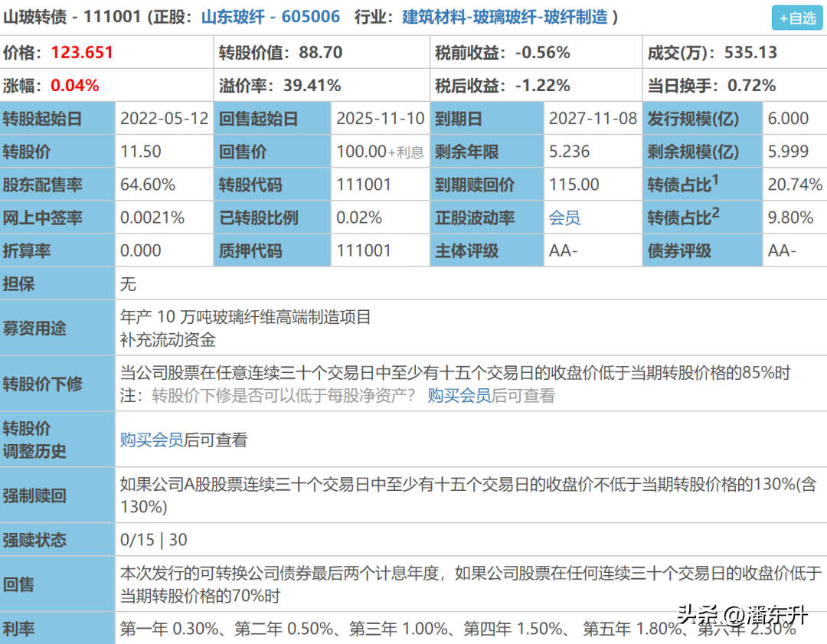
Task: Click the 转股起始日 header cell
Action: coord(57,118)
